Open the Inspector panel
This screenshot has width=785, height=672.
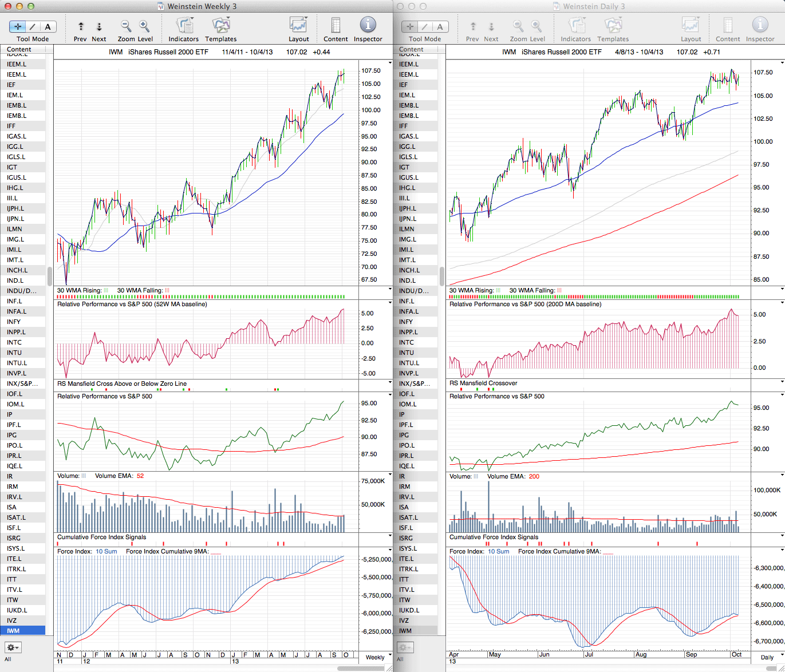(368, 25)
